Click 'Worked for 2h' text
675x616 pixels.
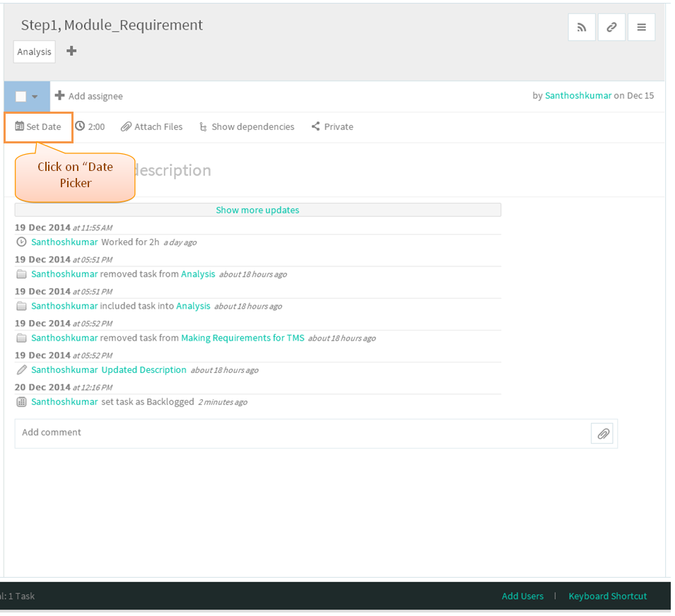click(131, 242)
